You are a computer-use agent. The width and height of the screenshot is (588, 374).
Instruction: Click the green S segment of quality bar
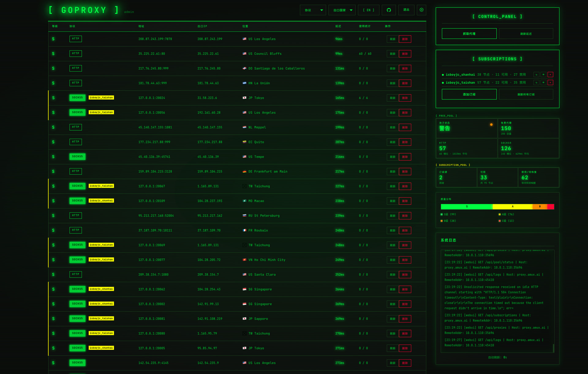point(466,207)
